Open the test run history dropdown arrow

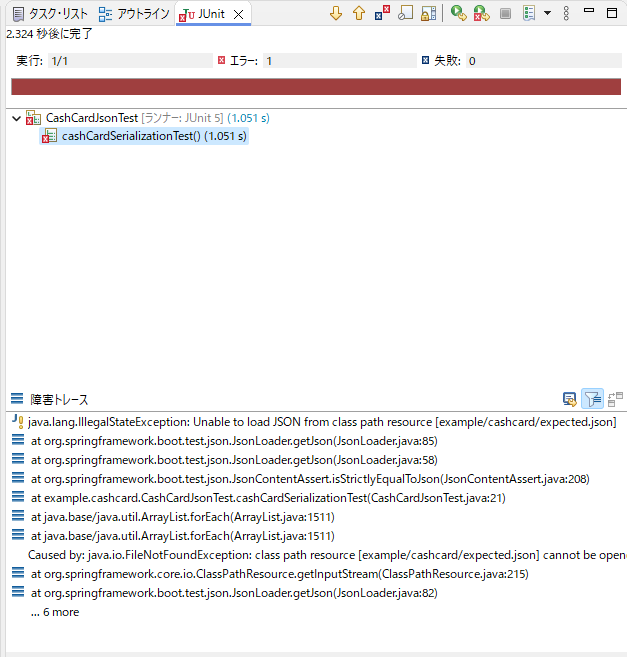[x=547, y=13]
